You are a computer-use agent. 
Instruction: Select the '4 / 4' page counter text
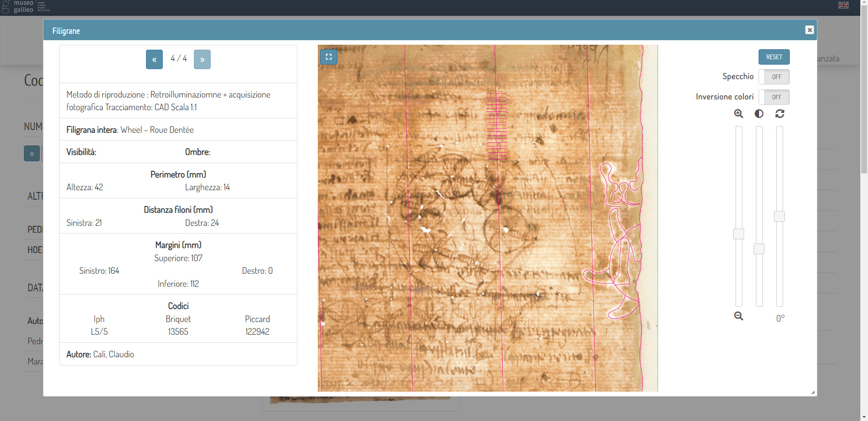pyautogui.click(x=179, y=58)
